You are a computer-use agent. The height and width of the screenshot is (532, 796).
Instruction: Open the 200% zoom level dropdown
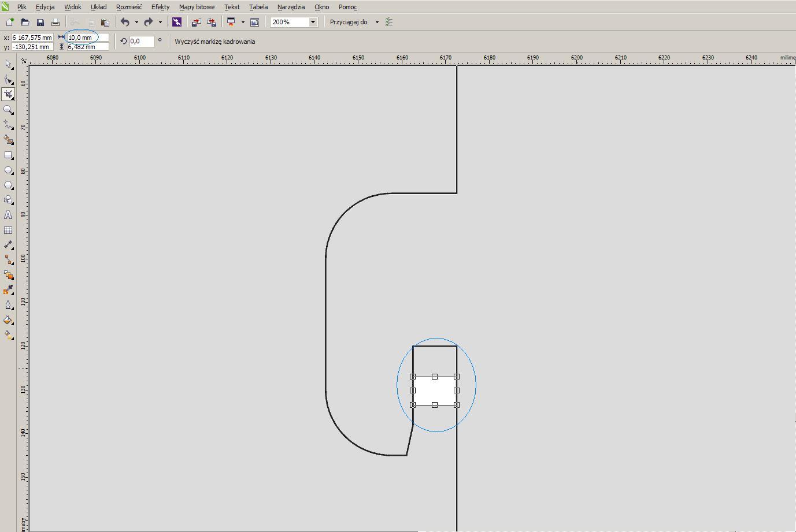point(313,22)
